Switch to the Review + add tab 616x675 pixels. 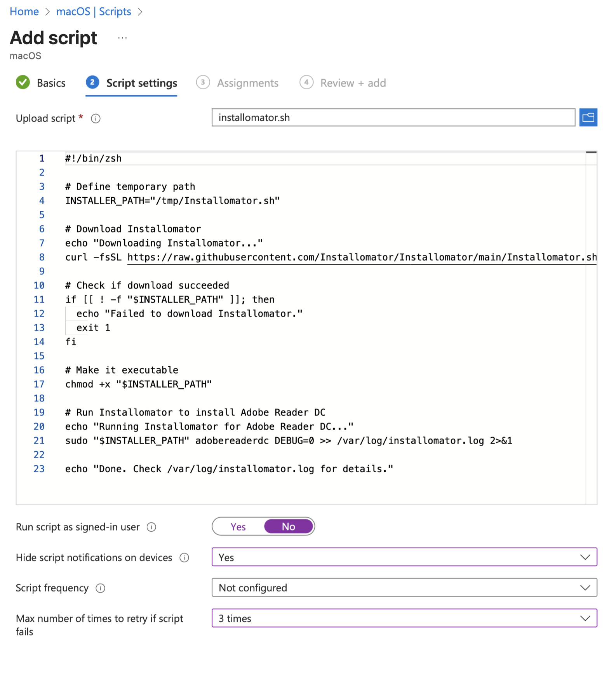(x=352, y=83)
